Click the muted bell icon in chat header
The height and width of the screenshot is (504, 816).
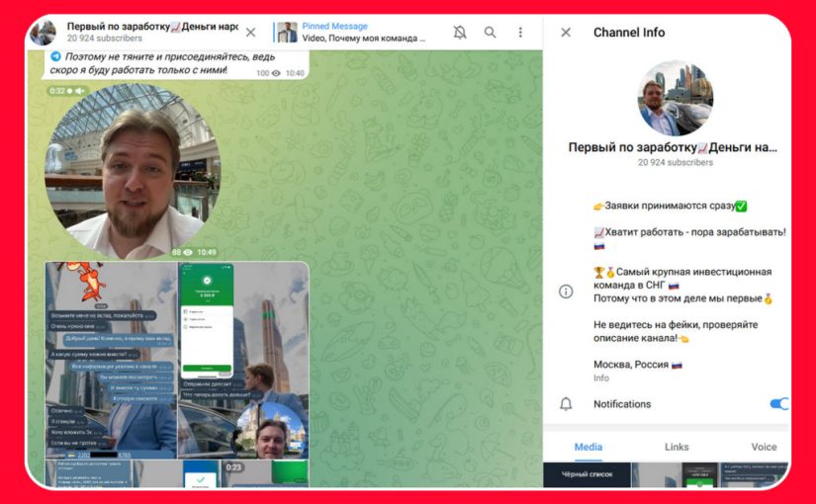coord(460,33)
